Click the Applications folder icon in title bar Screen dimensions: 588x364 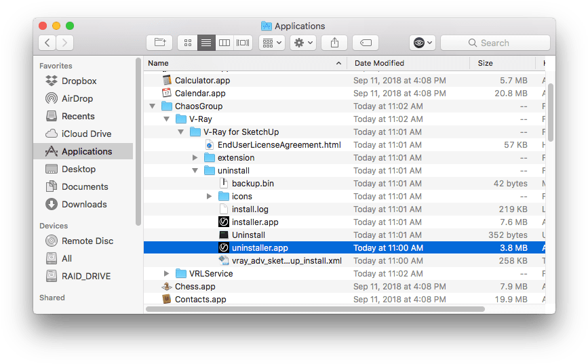tap(267, 26)
